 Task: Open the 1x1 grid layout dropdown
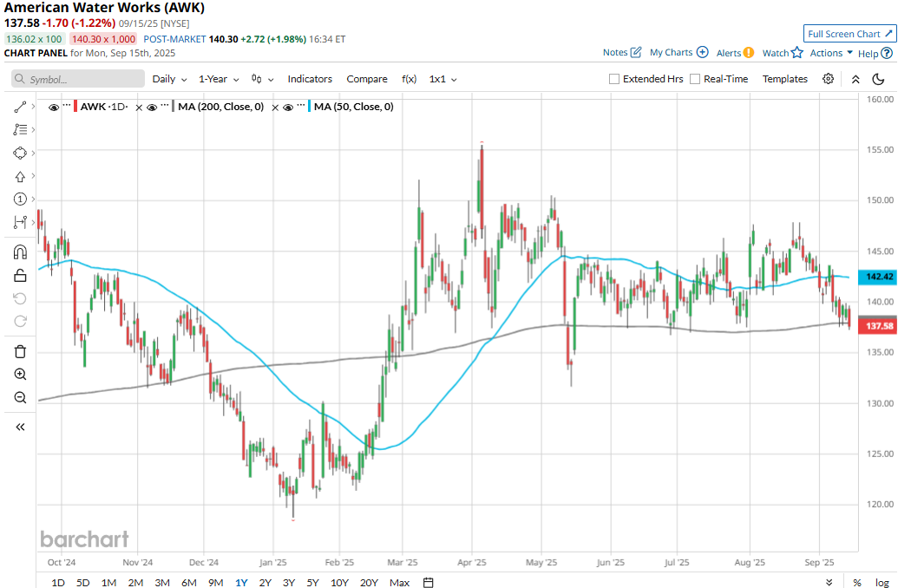pyautogui.click(x=442, y=79)
